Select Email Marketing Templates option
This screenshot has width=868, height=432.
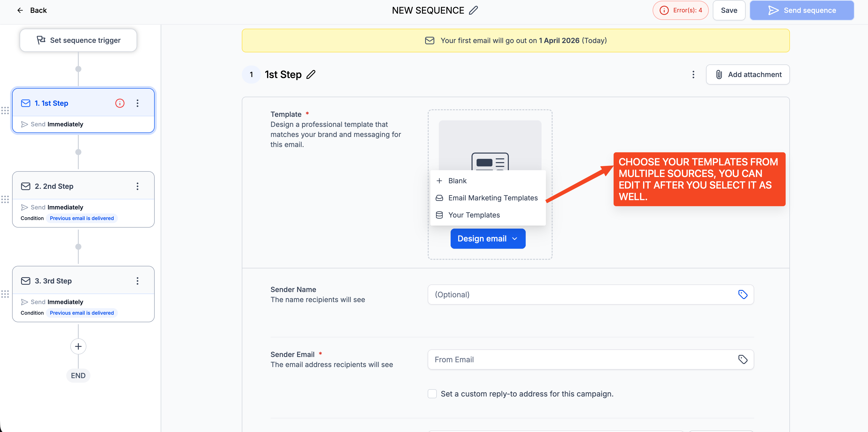click(x=493, y=198)
